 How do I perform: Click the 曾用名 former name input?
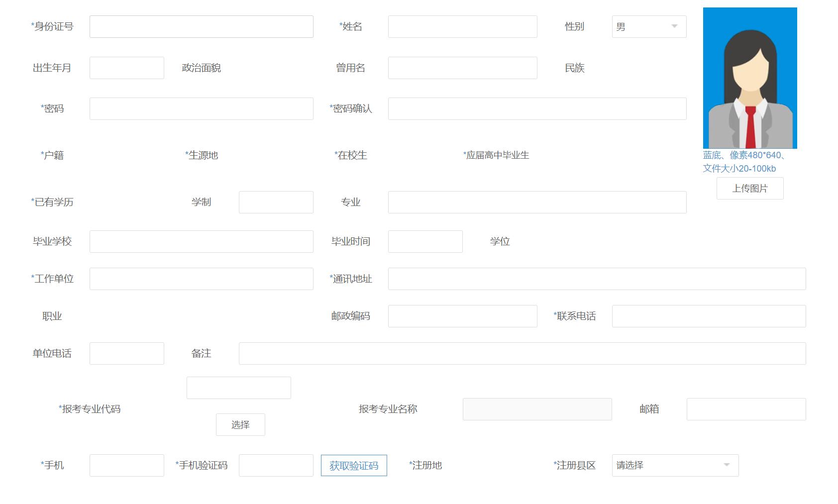(462, 67)
